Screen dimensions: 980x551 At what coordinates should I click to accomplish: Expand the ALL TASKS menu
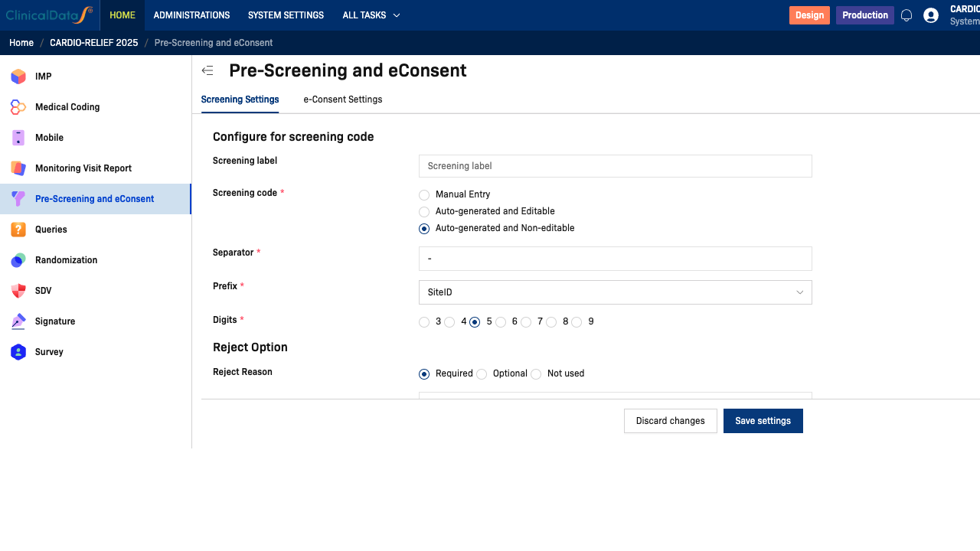(371, 15)
